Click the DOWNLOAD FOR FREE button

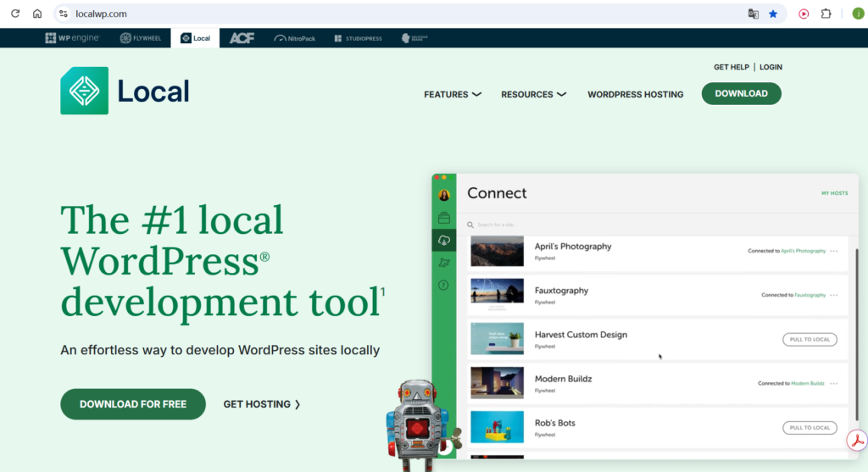point(133,404)
